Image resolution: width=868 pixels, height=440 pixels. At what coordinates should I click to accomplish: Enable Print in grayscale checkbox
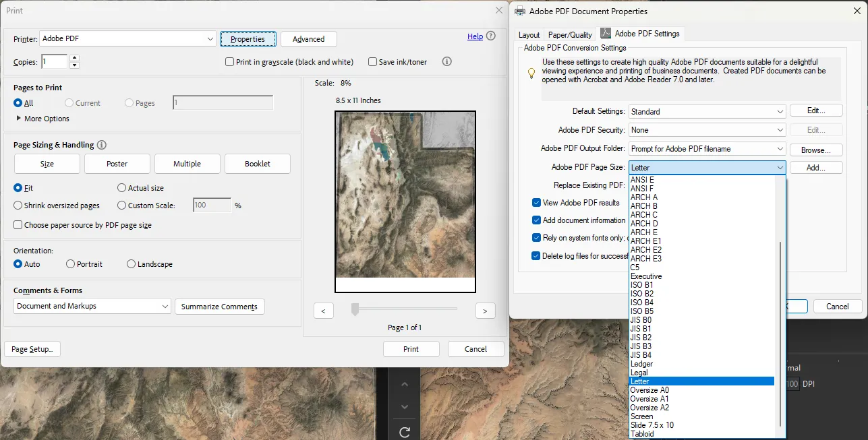coord(230,62)
